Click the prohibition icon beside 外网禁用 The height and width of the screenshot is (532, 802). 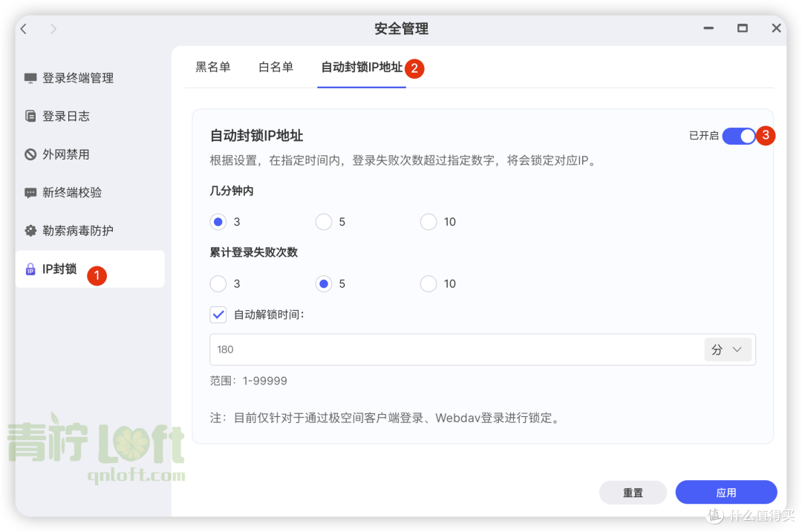tap(30, 154)
